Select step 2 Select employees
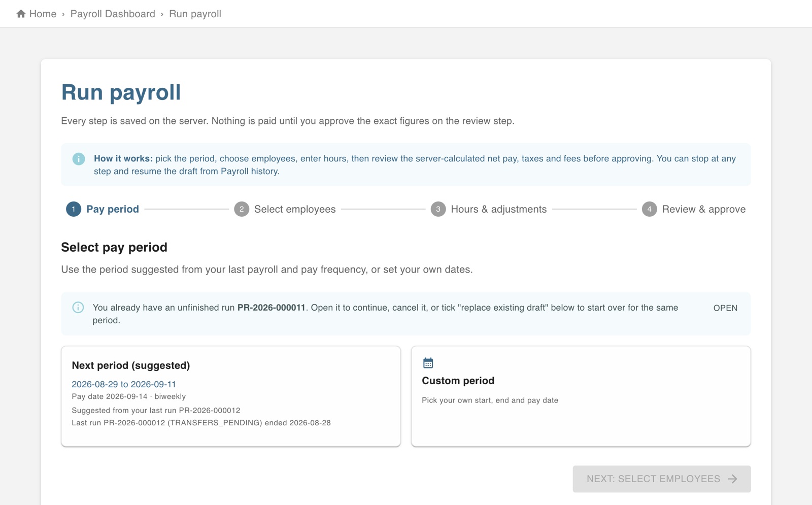Screen dimensions: 812x505 click(x=285, y=209)
